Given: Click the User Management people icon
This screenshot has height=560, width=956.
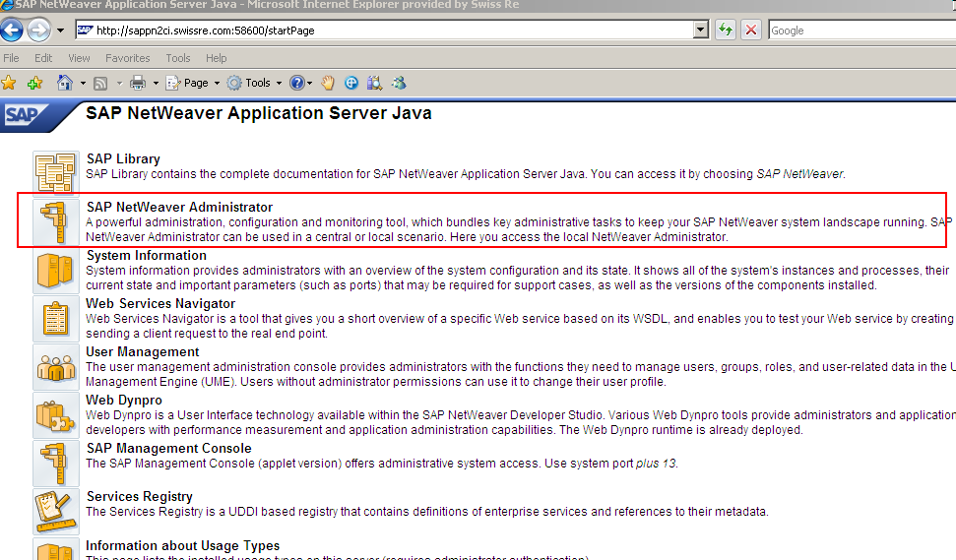Looking at the screenshot, I should 55,367.
